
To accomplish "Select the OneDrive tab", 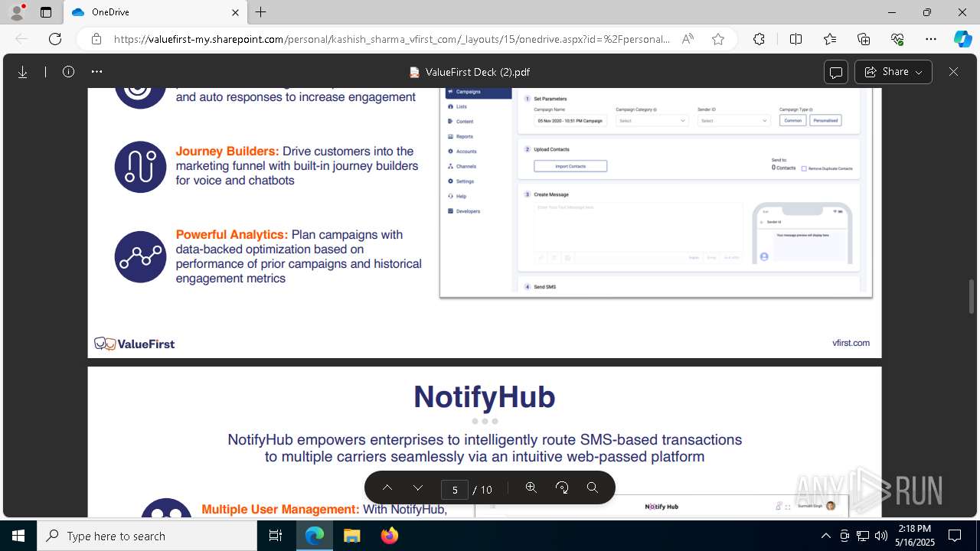I will (x=154, y=12).
